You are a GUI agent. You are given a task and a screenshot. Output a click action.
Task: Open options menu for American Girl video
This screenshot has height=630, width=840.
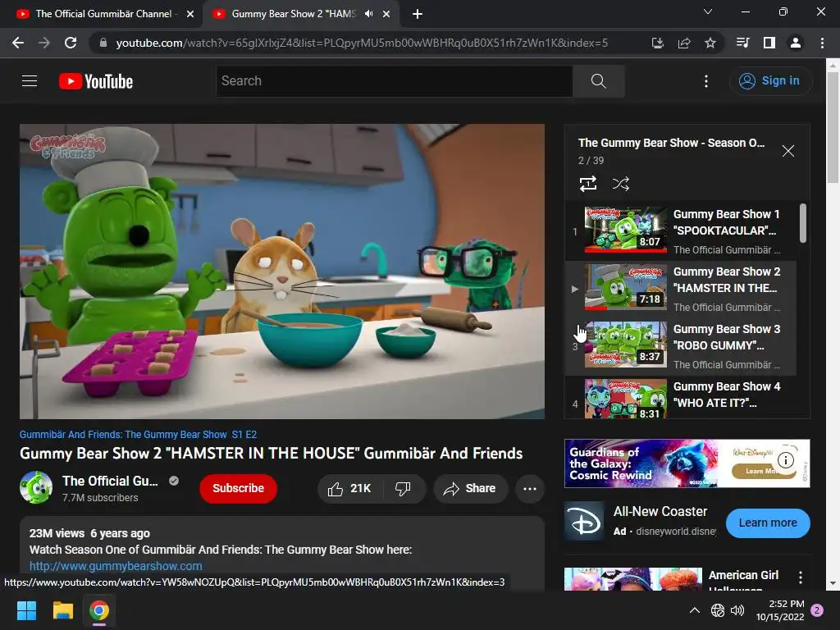(801, 577)
